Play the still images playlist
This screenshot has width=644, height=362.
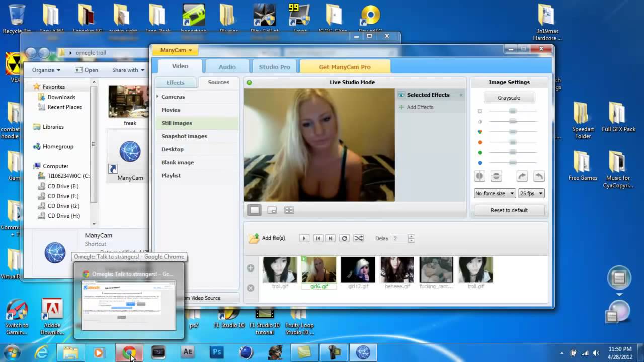pos(304,238)
